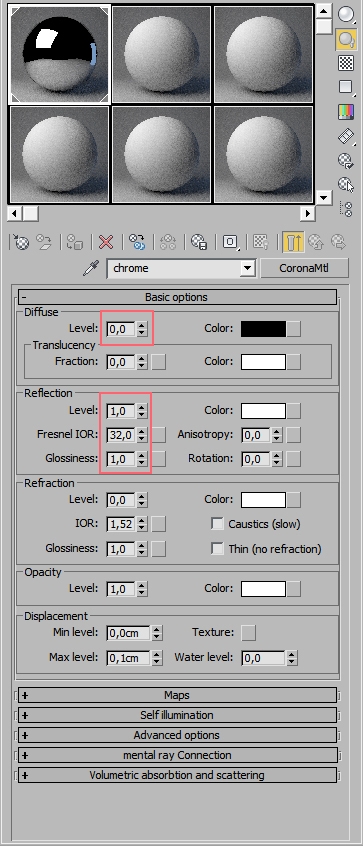Pick material from object with eyedropper
Screen dimensions: 363x846
pos(91,268)
